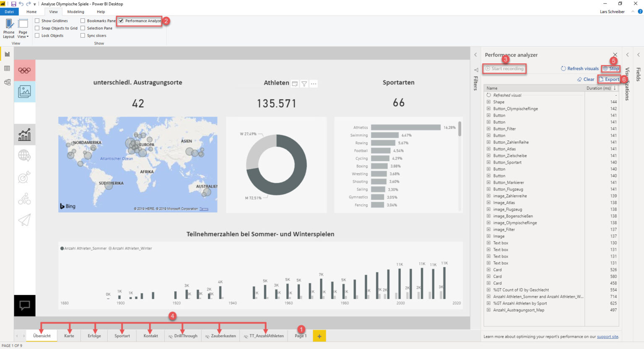Screen dimensions: 644x349
Task: Switch to Model view in left sidebar
Action: [7, 82]
